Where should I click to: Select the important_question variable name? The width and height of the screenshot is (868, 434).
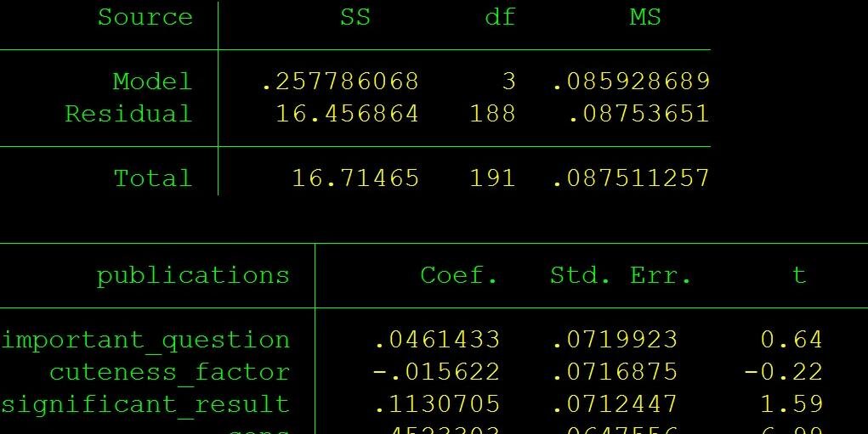click(145, 340)
